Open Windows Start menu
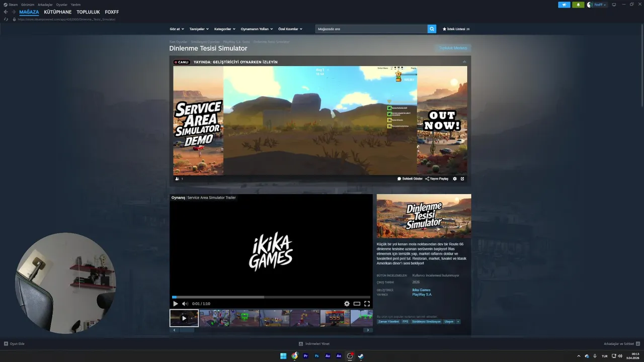This screenshot has width=644, height=362. click(283, 356)
